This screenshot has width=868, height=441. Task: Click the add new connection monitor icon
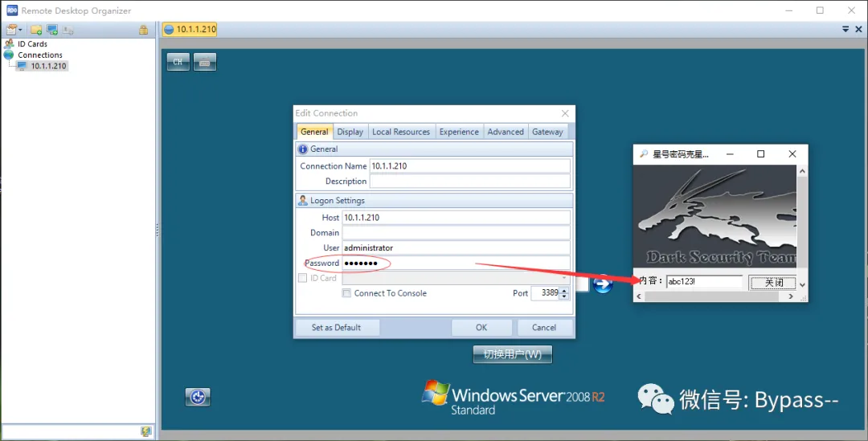coord(52,30)
